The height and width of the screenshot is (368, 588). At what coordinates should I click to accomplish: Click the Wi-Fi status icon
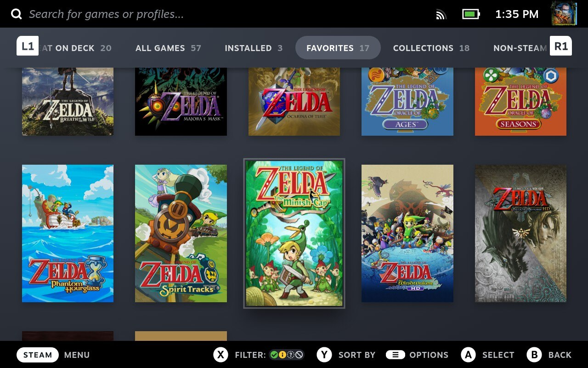(441, 14)
